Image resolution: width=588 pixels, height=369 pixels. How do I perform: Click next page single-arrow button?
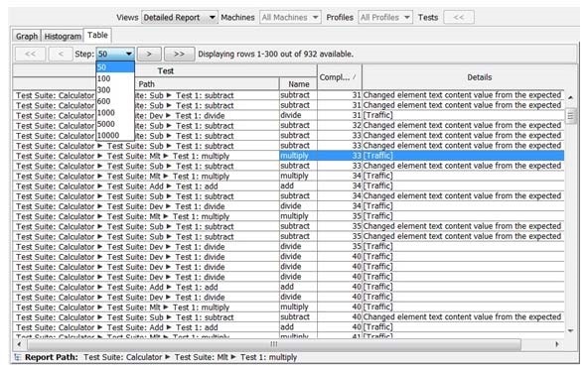pos(149,54)
